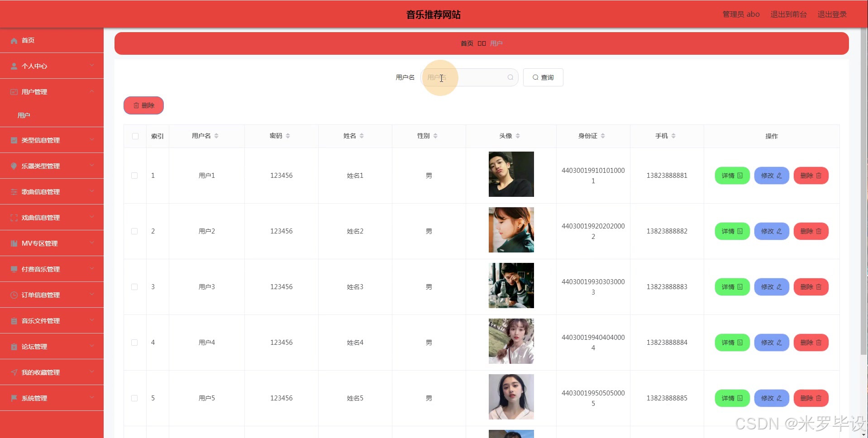Click 退出登录 in the top bar
The image size is (868, 438).
(x=832, y=14)
